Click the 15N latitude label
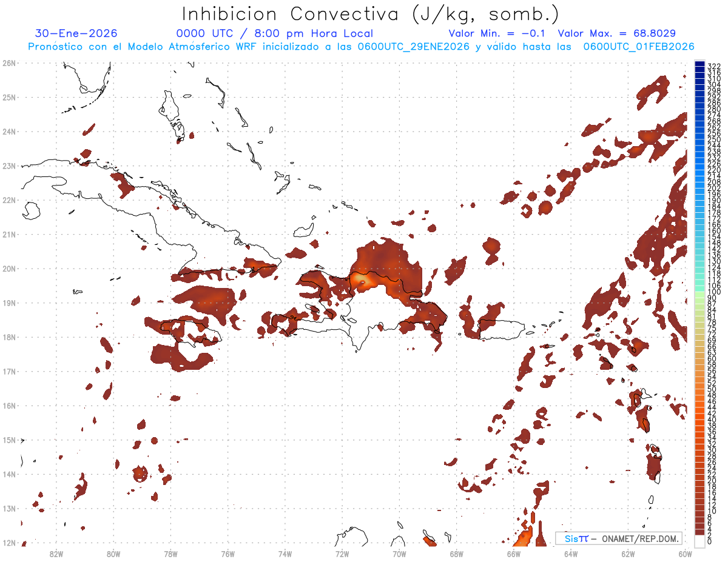 pyautogui.click(x=9, y=440)
